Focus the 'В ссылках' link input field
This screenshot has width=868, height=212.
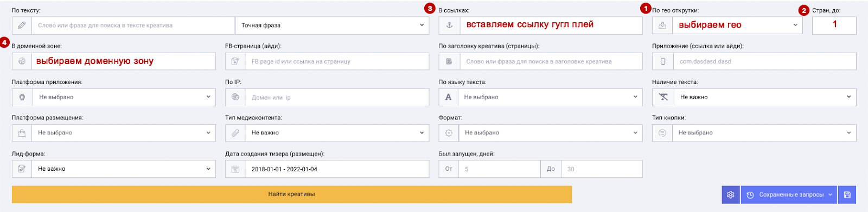[551, 25]
